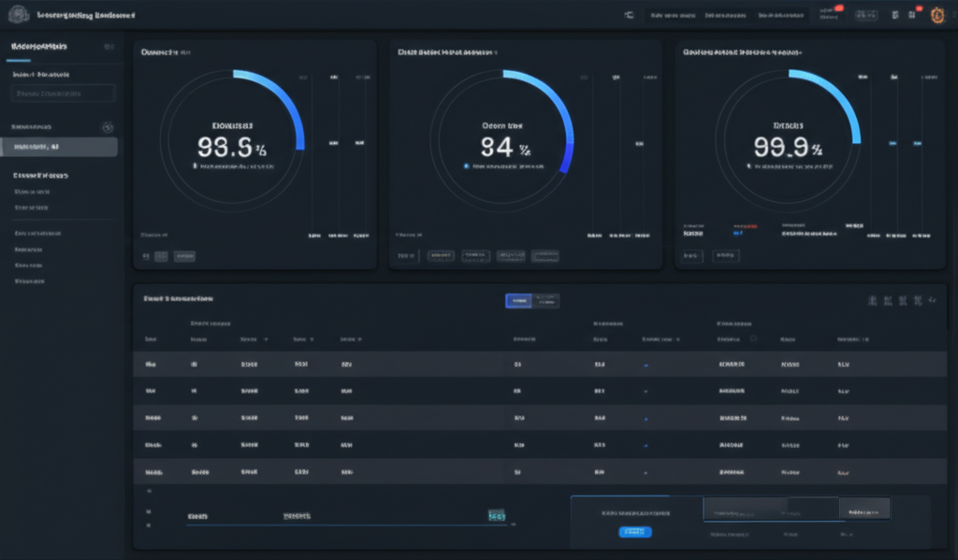Image resolution: width=958 pixels, height=560 pixels.
Task: Click the search input field in the sidebar
Action: pyautogui.click(x=63, y=93)
